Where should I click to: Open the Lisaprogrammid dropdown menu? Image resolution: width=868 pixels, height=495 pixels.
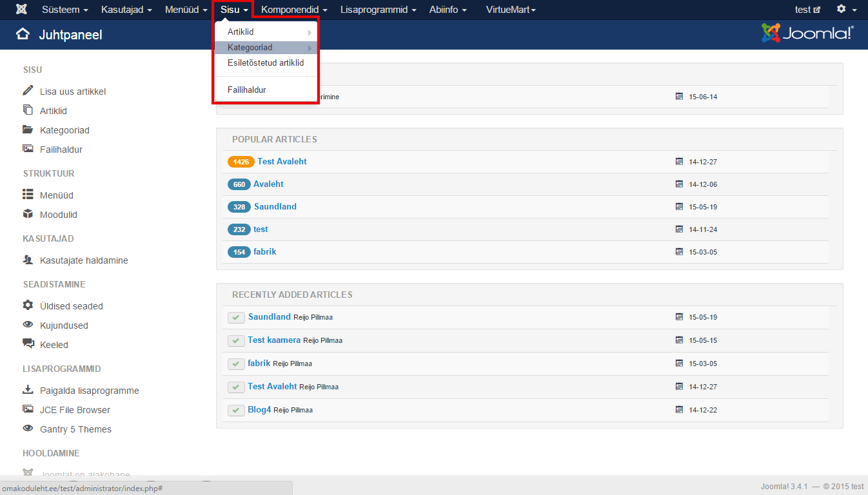point(378,10)
